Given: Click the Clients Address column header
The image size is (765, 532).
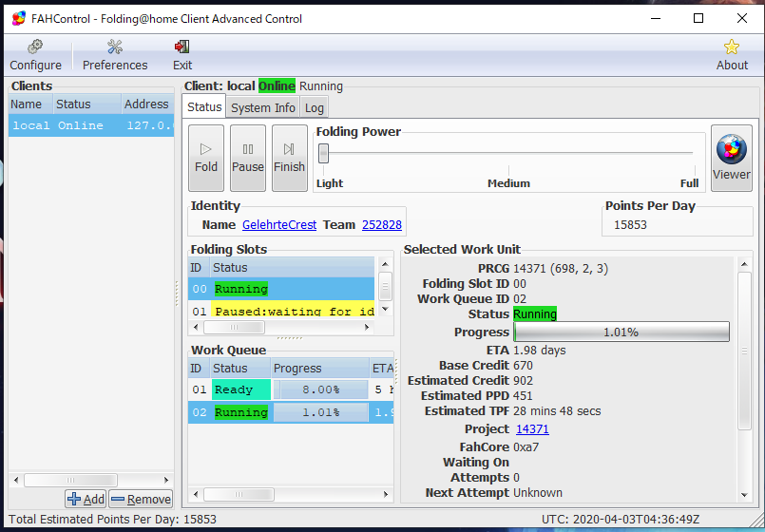Looking at the screenshot, I should coord(147,104).
